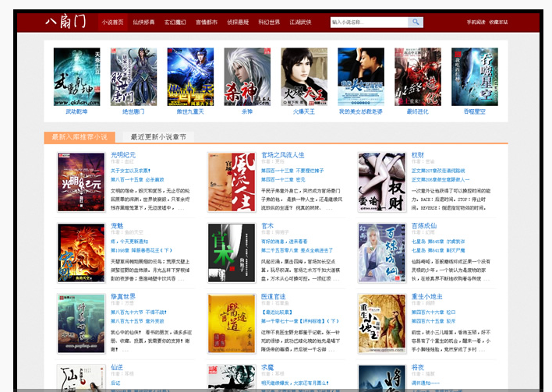Open the 科幻世界 category in the nav bar

pos(269,22)
